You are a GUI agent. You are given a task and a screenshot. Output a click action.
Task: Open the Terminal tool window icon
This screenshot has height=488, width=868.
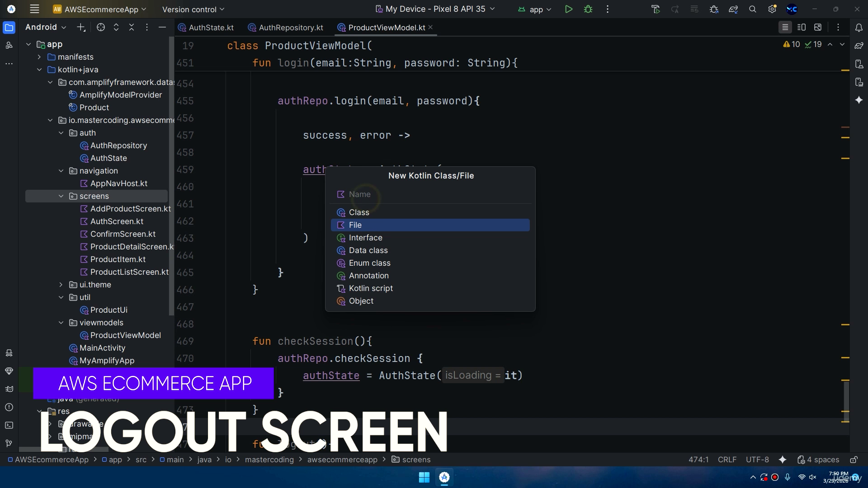point(9,425)
